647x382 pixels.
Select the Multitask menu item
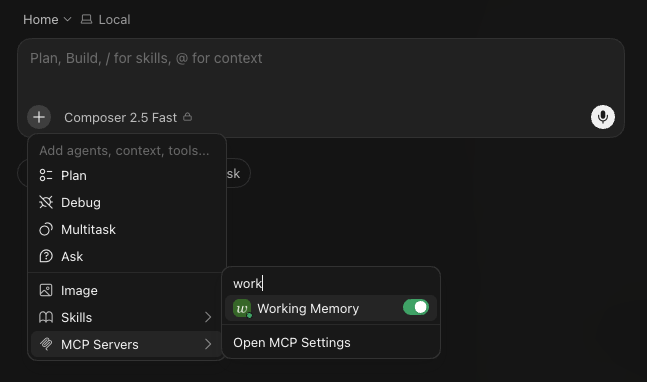click(x=127, y=229)
